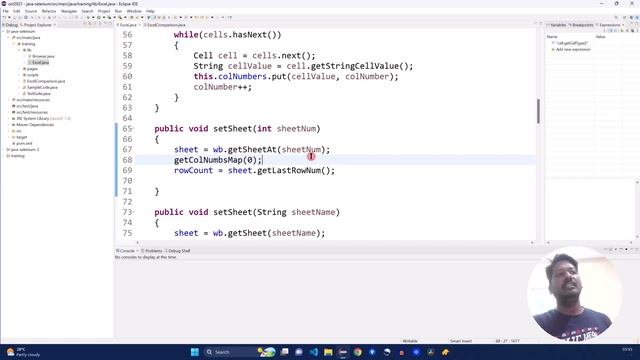The image size is (640, 360).
Task: Open the Edit menu
Action: pyautogui.click(x=17, y=11)
